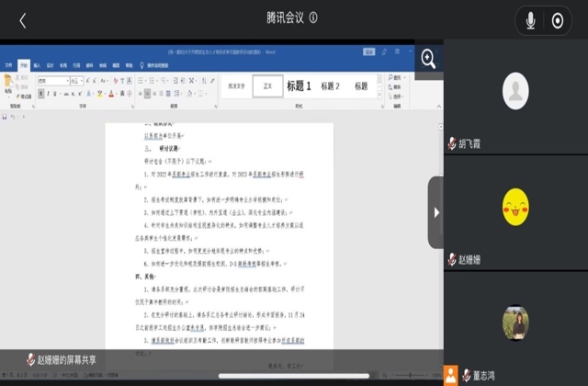The image size is (588, 386).
Task: Open meeting info icon beside 腾讯会议
Action: [313, 17]
